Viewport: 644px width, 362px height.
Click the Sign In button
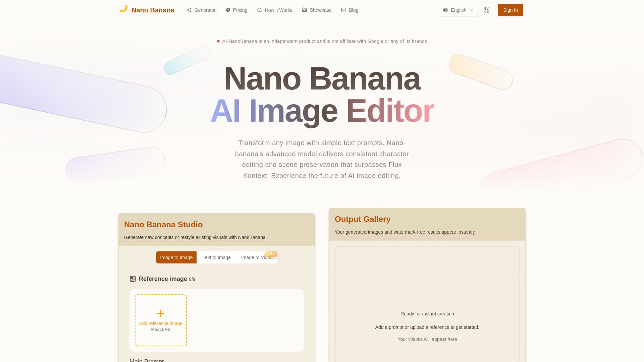coord(510,10)
